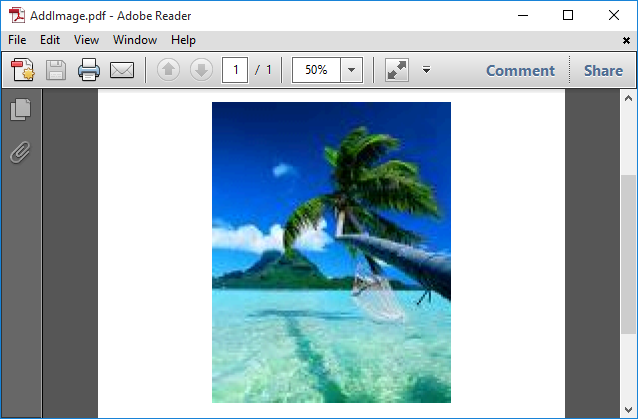Click the page number input field

pyautogui.click(x=235, y=70)
